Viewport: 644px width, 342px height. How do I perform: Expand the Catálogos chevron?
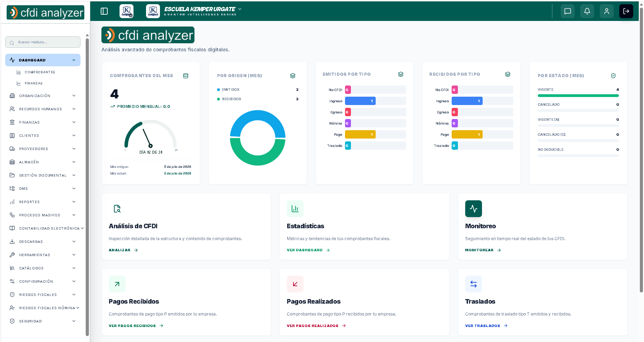click(74, 268)
